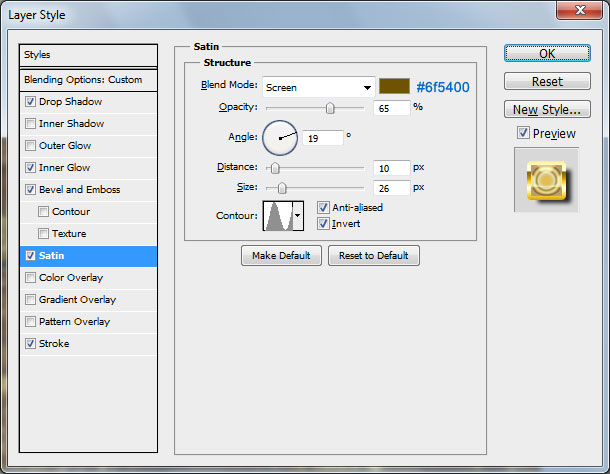Click the Reset button
610x474 pixels.
[x=547, y=81]
